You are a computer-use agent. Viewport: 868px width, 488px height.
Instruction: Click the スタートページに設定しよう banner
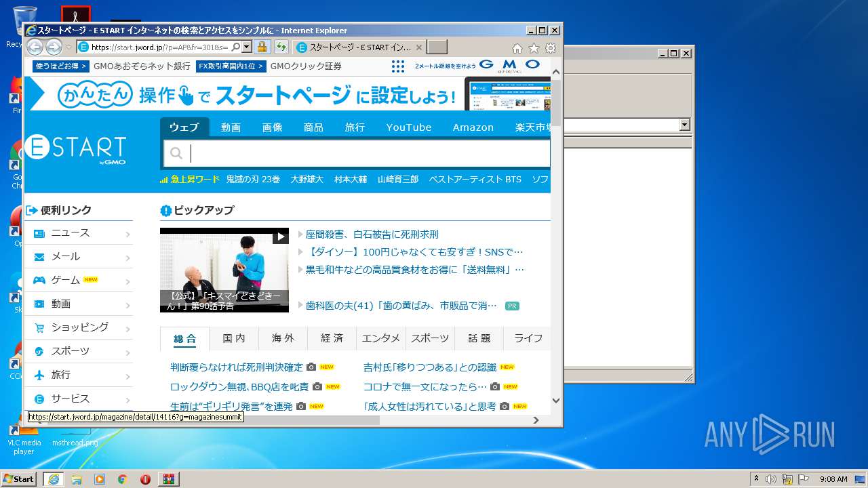[x=288, y=94]
